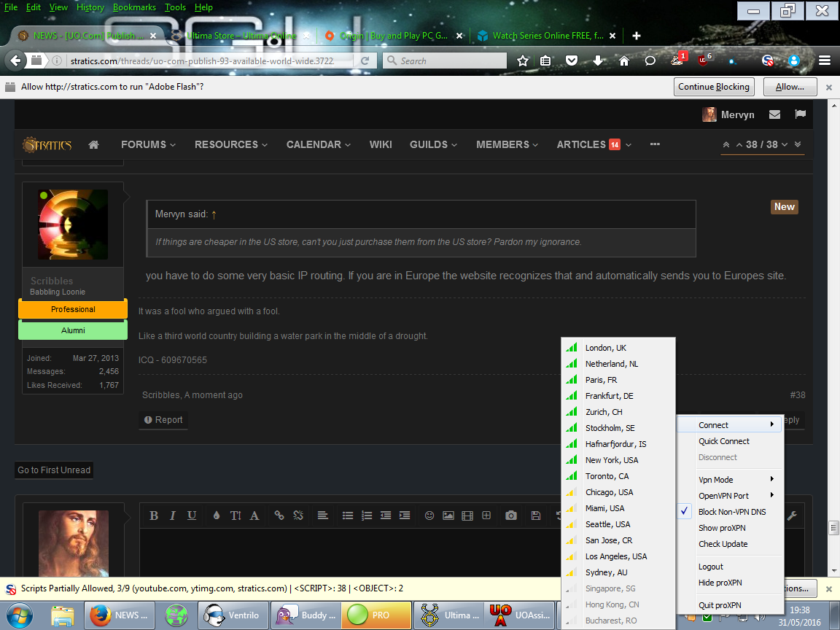Bookmark this page with the star icon
This screenshot has height=630, width=840.
(523, 61)
